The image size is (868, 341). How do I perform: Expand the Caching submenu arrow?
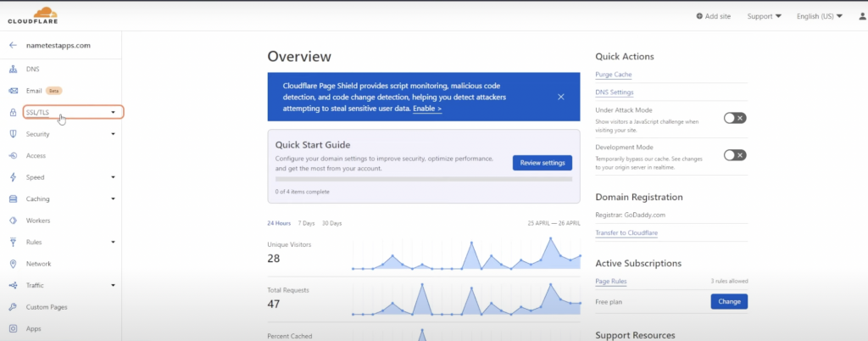click(113, 198)
